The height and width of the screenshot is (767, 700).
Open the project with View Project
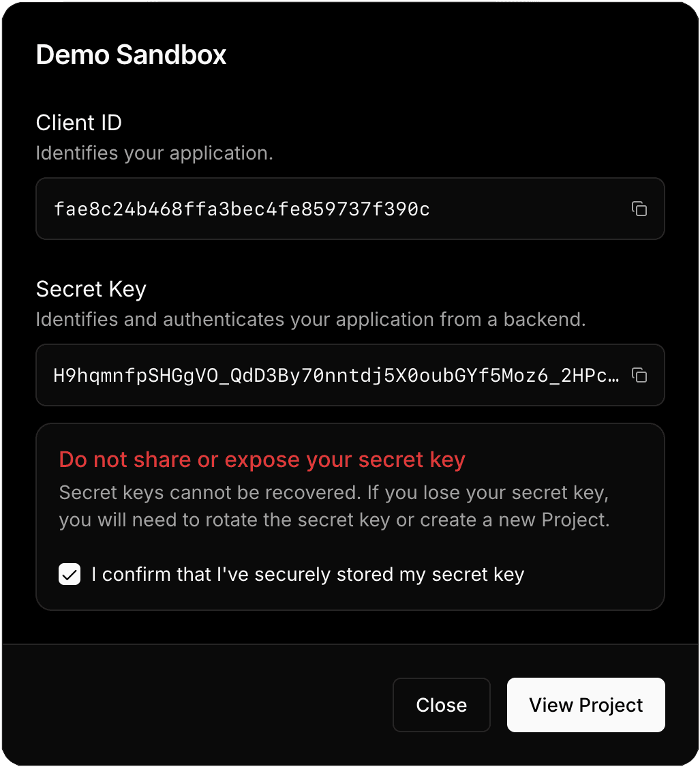(x=585, y=705)
